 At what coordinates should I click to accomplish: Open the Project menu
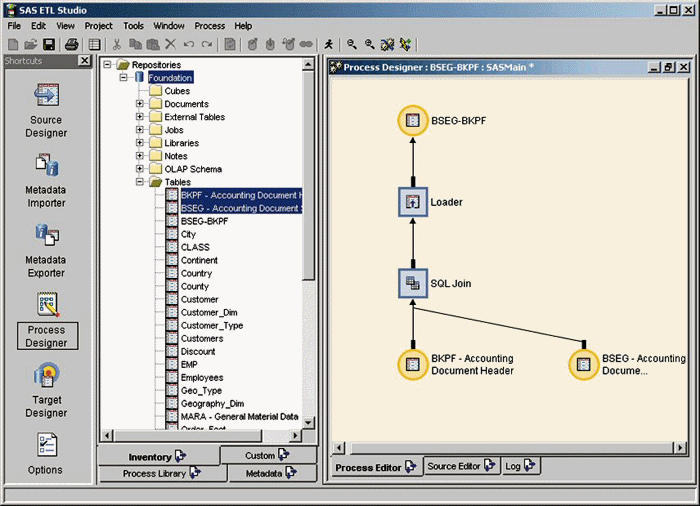pyautogui.click(x=99, y=26)
